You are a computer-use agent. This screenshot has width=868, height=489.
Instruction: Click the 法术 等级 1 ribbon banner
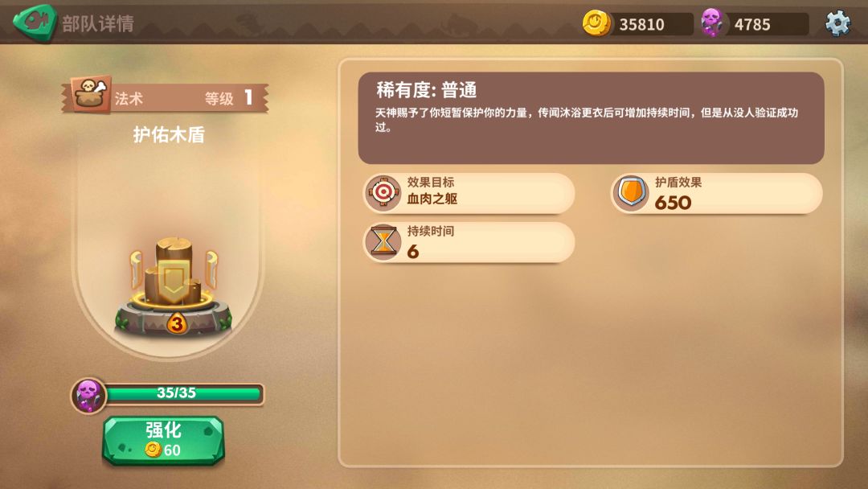coord(165,97)
